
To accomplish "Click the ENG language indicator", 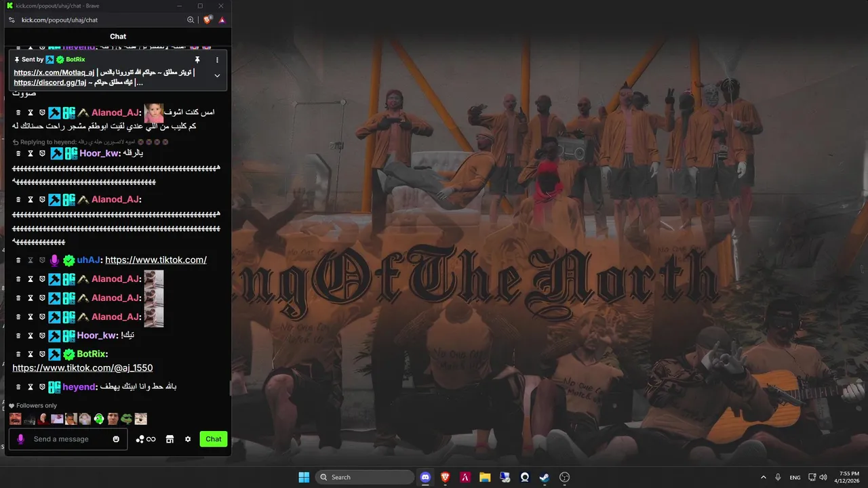I will click(x=795, y=477).
